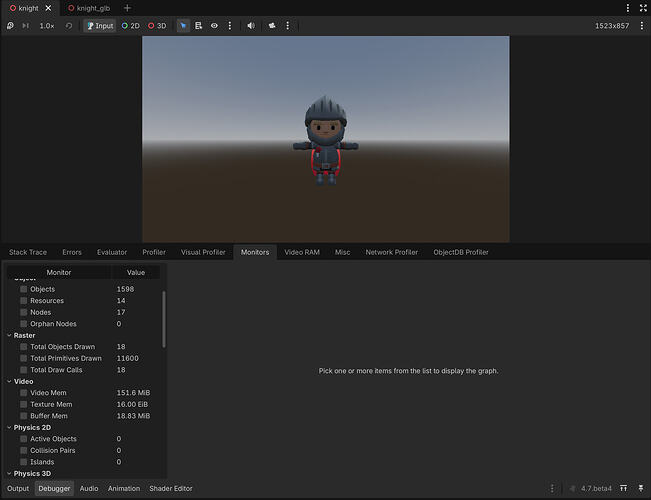Collapse the Raster monitor group
The width and height of the screenshot is (651, 500).
point(9,335)
